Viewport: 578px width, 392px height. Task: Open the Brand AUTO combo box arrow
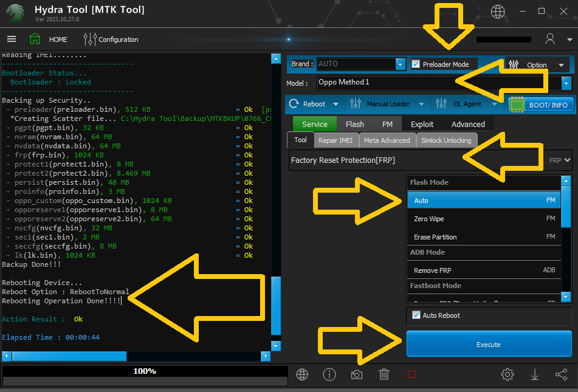point(401,64)
